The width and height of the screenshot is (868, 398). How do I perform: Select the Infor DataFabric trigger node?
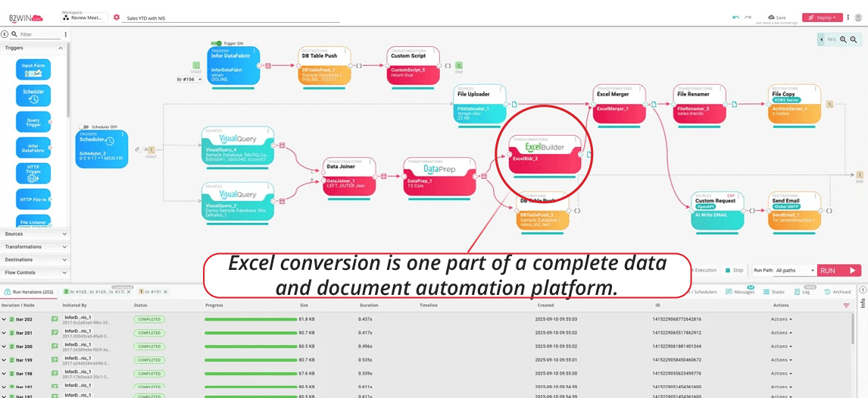(x=233, y=66)
